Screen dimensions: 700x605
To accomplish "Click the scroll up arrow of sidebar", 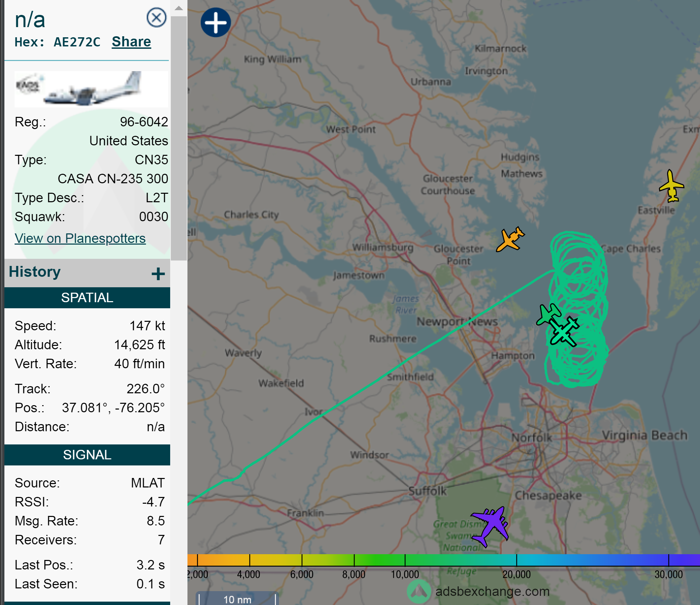I will [x=179, y=8].
